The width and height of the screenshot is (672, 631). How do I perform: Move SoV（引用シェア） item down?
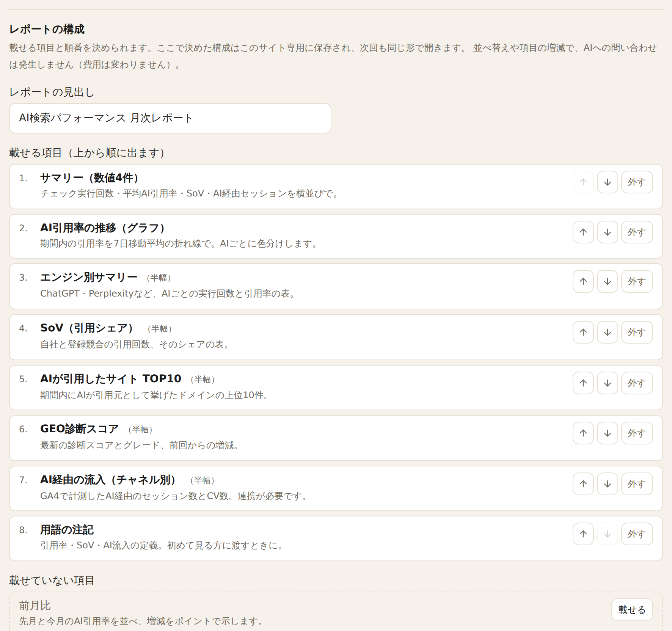click(x=608, y=332)
